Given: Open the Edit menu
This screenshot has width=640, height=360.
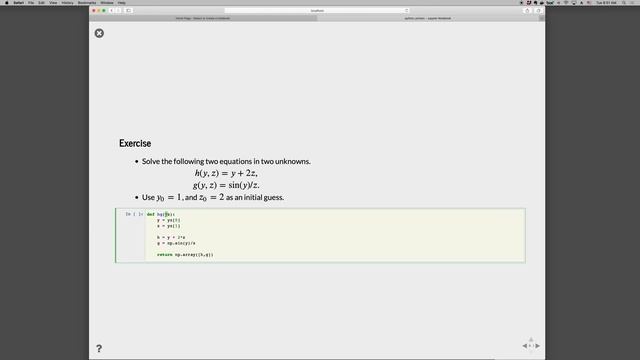Looking at the screenshot, I should 42,2.
